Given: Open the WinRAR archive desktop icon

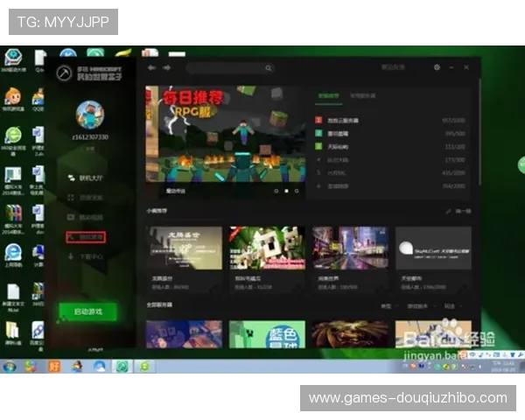Looking at the screenshot, I should pos(13,220).
